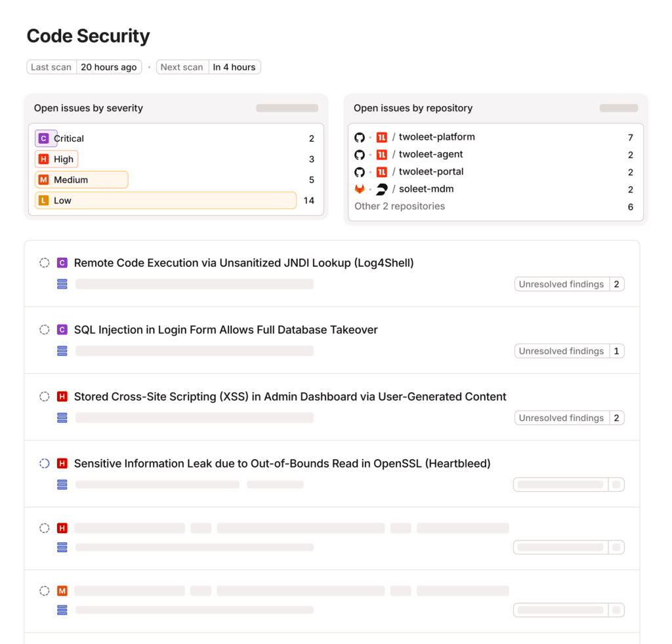Image resolution: width=672 pixels, height=644 pixels.
Task: Click the 'Other 2 repositories' row
Action: [493, 207]
